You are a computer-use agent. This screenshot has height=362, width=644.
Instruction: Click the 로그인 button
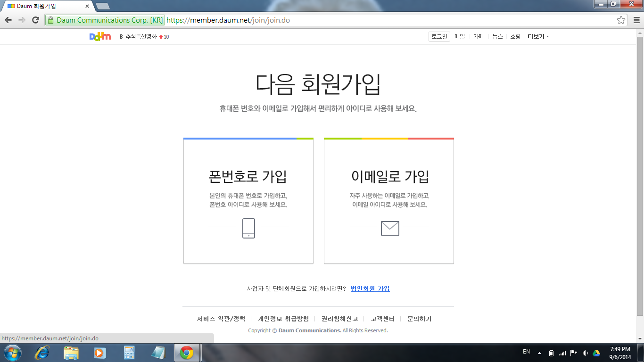click(x=439, y=36)
